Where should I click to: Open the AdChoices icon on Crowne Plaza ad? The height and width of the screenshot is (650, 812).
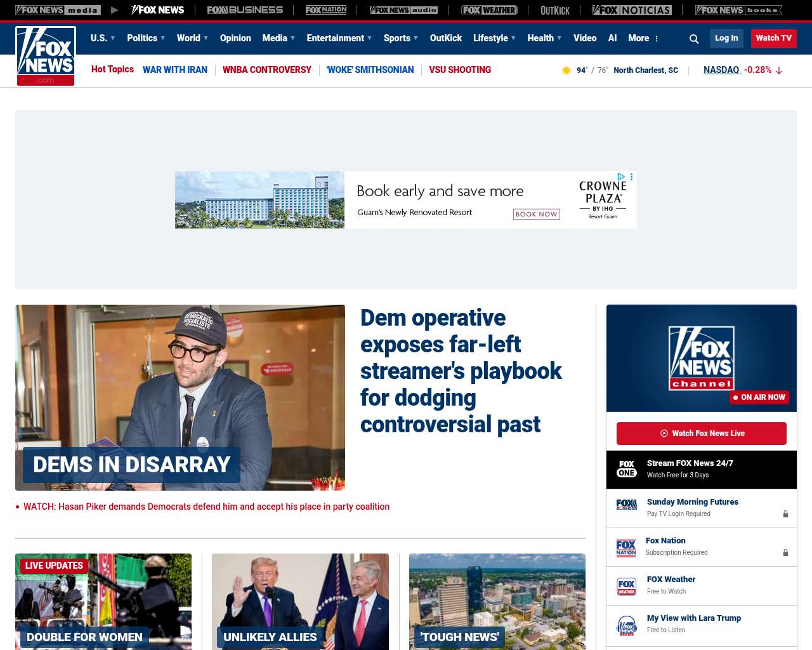pos(621,177)
